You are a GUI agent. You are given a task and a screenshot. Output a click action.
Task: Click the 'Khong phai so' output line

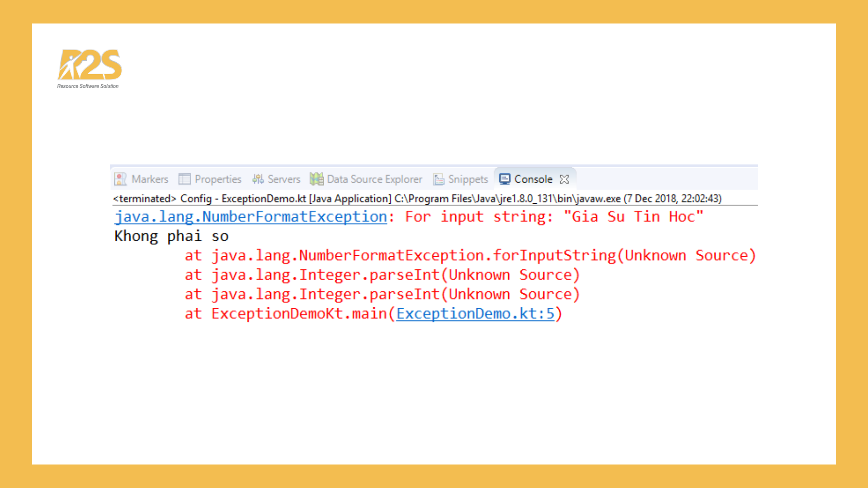click(171, 236)
